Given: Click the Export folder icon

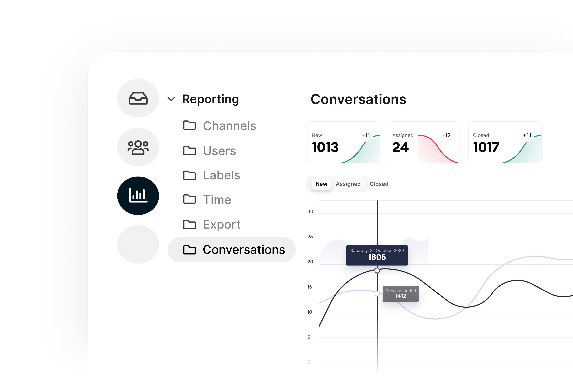Looking at the screenshot, I should coord(189,224).
